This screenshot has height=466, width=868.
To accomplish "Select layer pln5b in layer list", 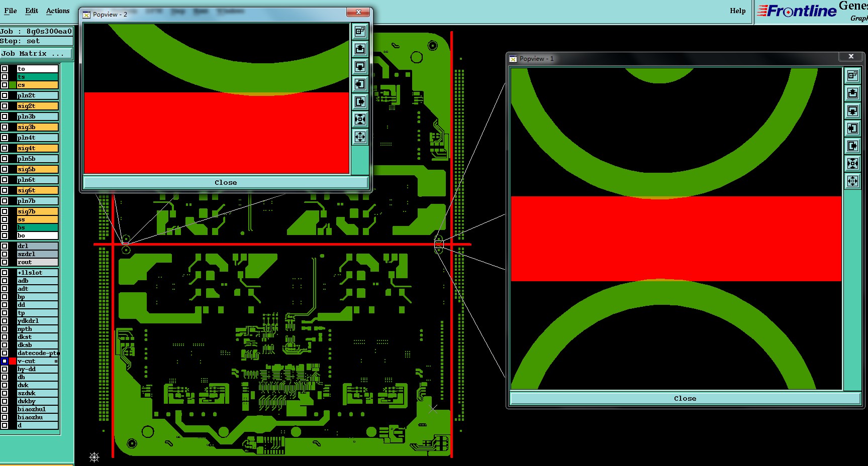I will (x=38, y=159).
